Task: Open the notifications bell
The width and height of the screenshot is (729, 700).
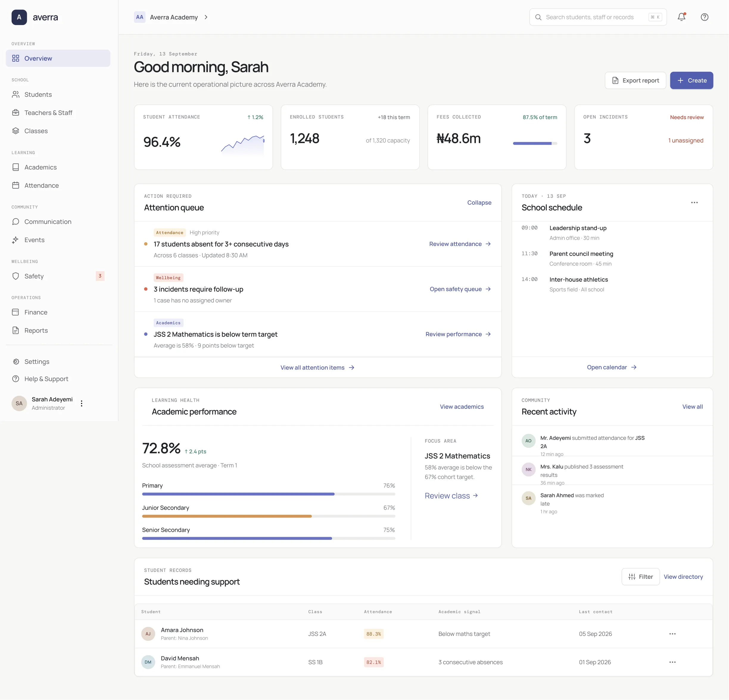Action: (x=681, y=17)
